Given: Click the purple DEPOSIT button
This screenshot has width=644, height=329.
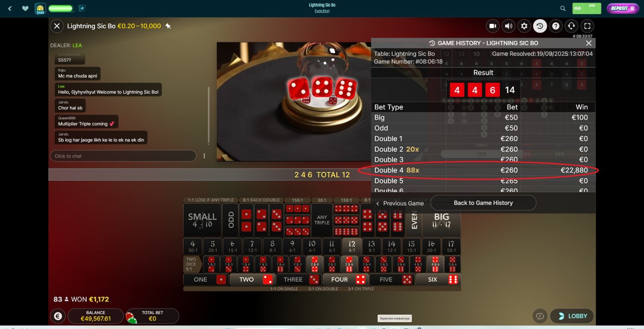Looking at the screenshot, I should pyautogui.click(x=623, y=8).
